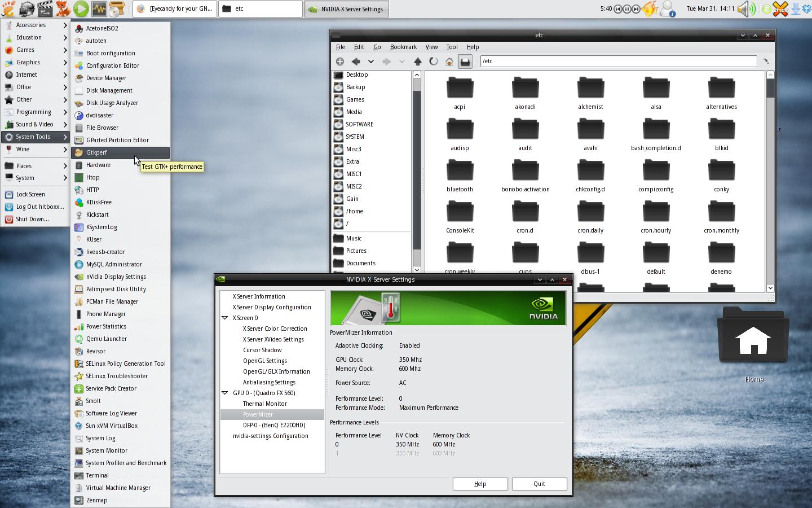Open System Monitor from menu
This screenshot has height=508, width=812.
[x=120, y=450]
